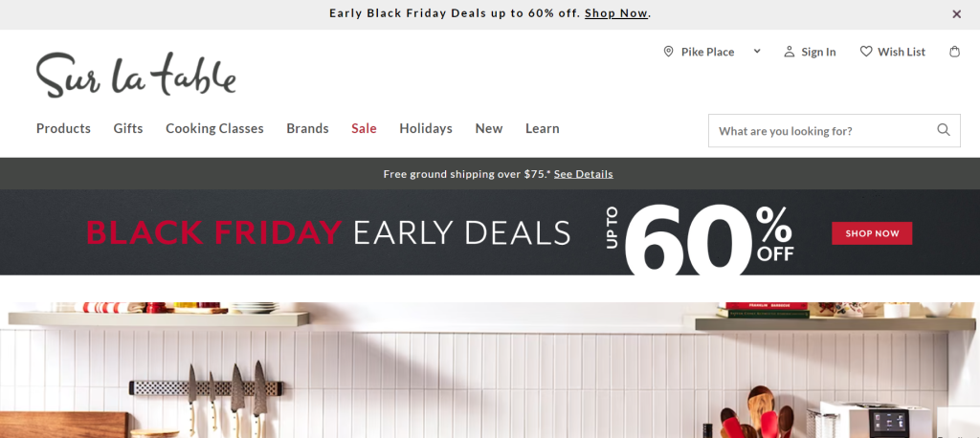Click the Wish List heart icon
Viewport: 980px width, 438px height.
point(866,52)
